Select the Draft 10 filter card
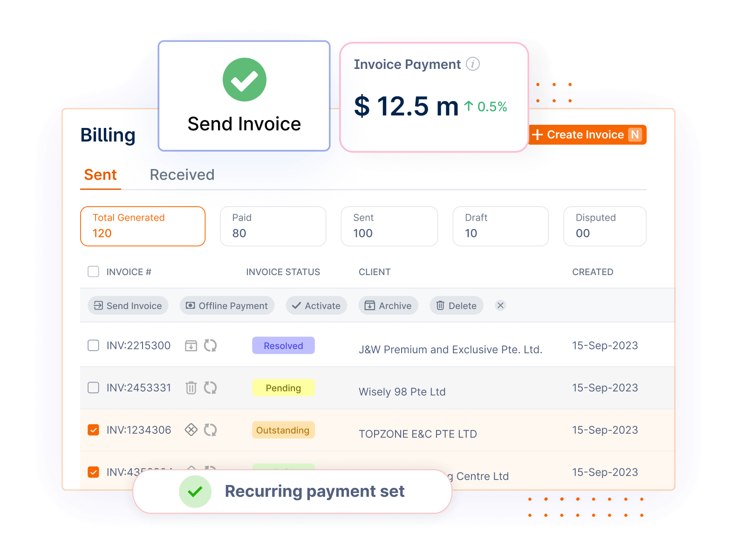 click(501, 226)
